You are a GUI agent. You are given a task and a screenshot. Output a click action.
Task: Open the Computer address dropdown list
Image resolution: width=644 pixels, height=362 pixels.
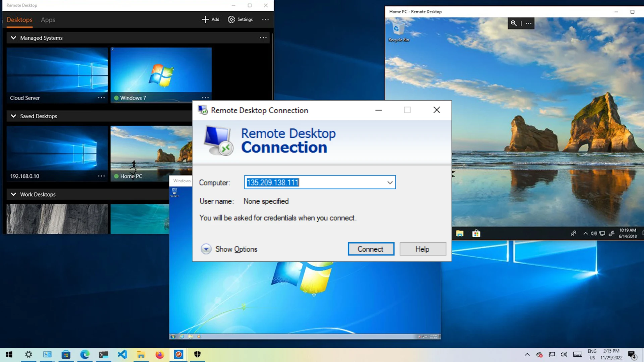pyautogui.click(x=389, y=182)
